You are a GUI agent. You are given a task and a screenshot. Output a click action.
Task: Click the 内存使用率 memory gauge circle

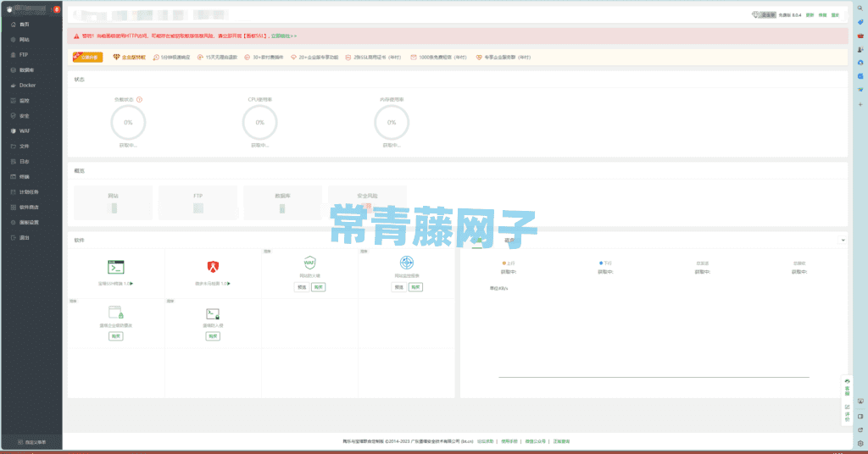click(392, 122)
